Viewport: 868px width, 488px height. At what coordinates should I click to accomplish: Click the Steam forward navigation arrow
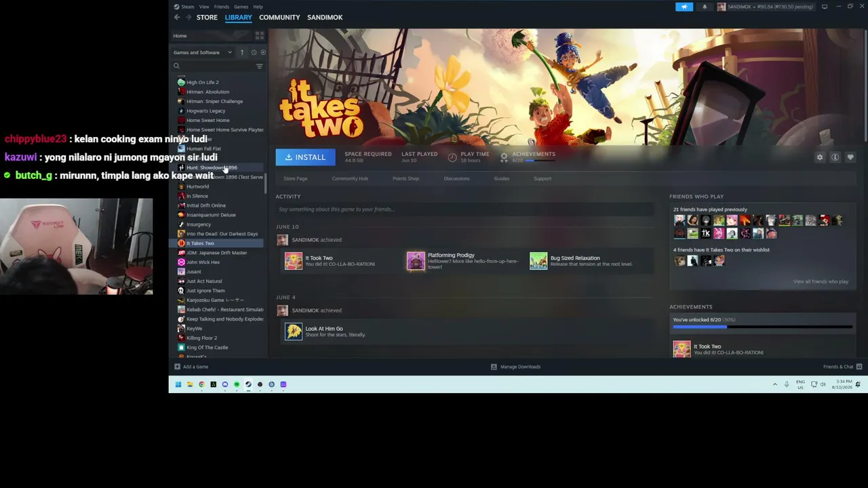[187, 18]
